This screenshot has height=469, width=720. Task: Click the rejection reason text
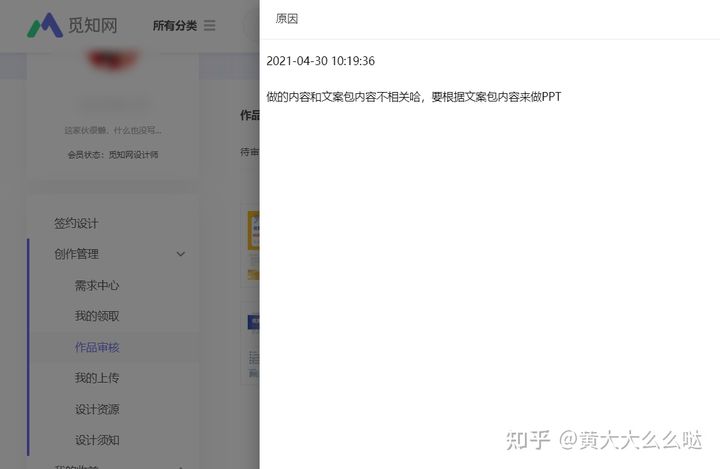414,97
